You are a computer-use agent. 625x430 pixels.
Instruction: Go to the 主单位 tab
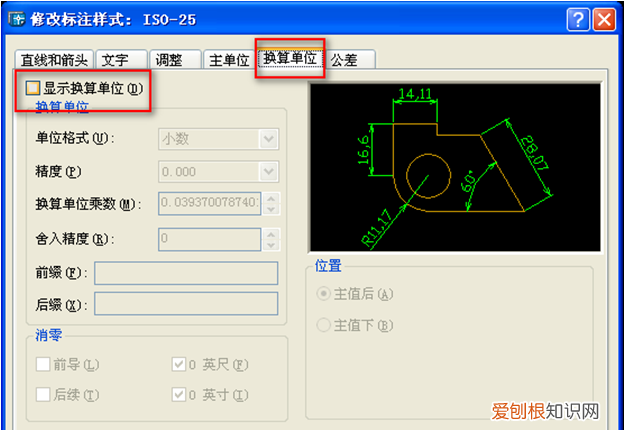pyautogui.click(x=228, y=60)
